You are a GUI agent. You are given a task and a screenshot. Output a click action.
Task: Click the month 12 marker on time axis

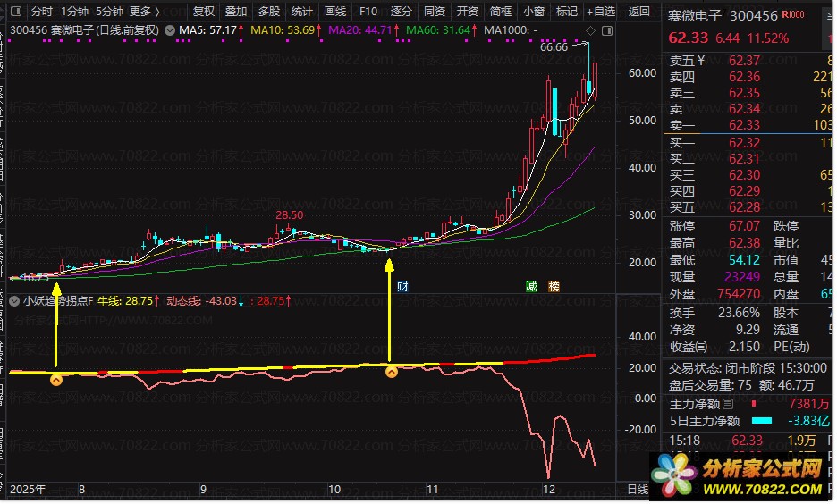coord(549,489)
